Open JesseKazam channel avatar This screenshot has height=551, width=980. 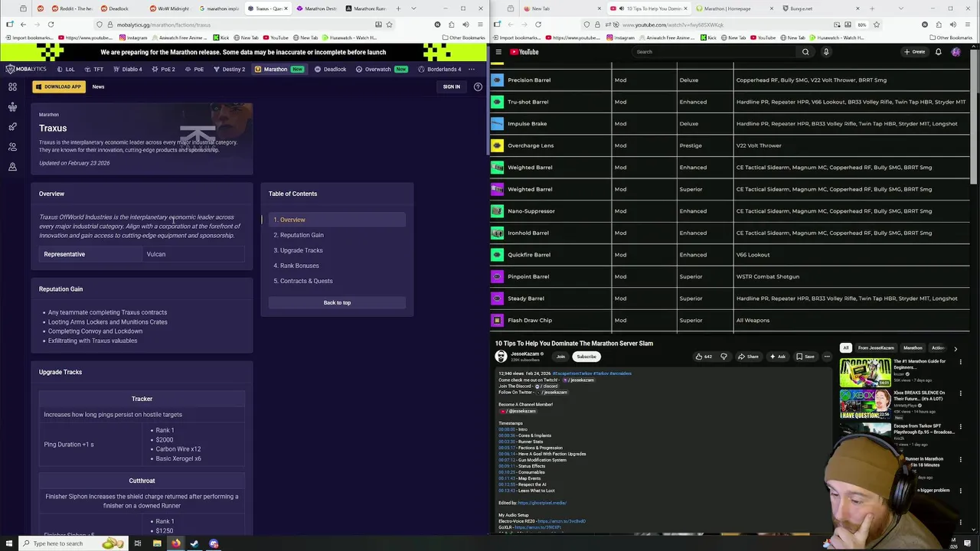(x=501, y=357)
